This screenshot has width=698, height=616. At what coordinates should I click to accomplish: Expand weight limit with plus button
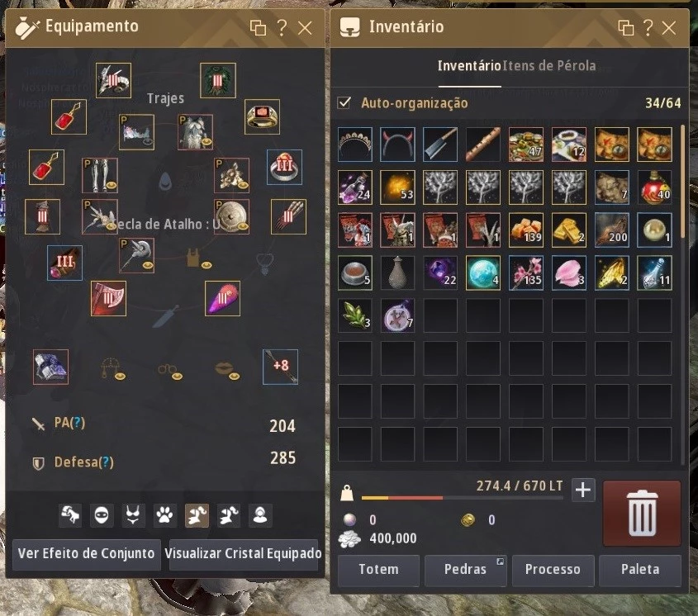coord(582,490)
